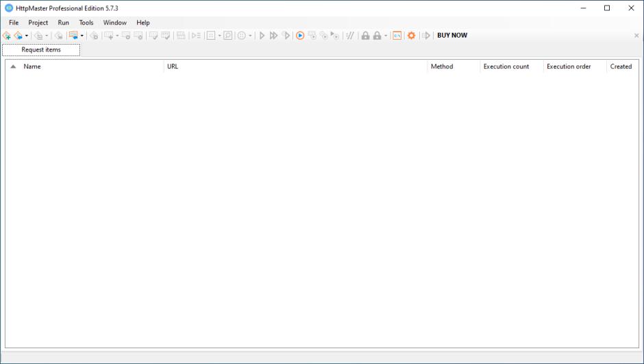Click the magnifier find icon in toolbar
Viewport: 644px width, 364px height.
pyautogui.click(x=228, y=36)
